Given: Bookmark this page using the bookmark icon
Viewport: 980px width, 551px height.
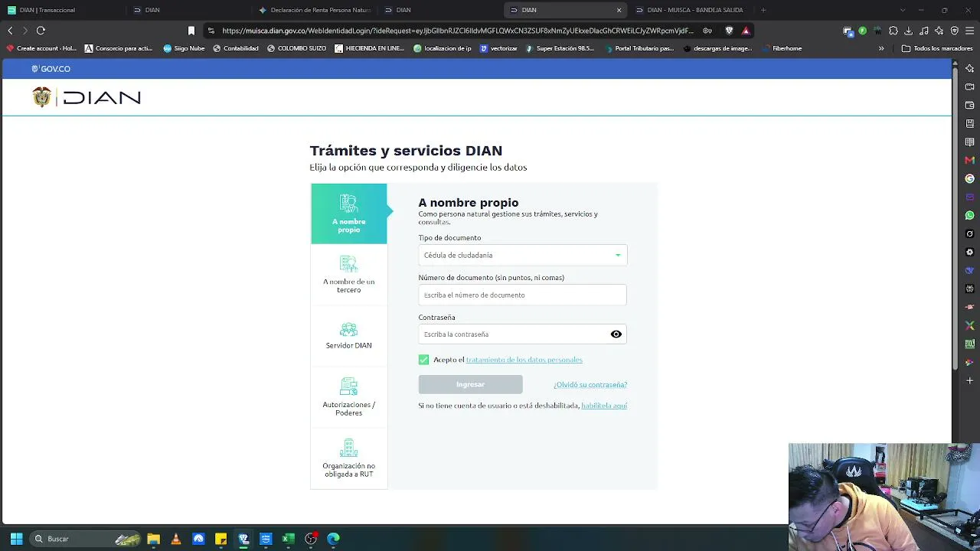Looking at the screenshot, I should tap(191, 31).
